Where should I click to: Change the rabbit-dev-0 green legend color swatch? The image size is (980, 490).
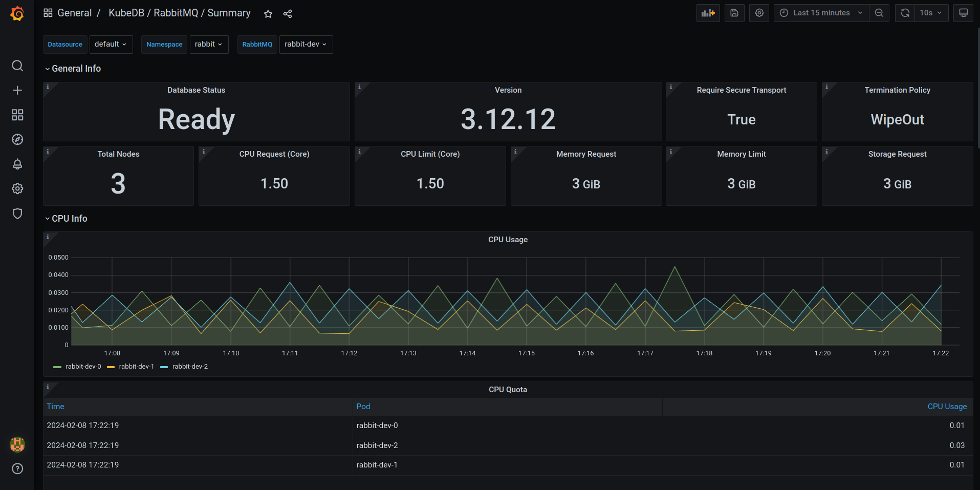[57, 367]
